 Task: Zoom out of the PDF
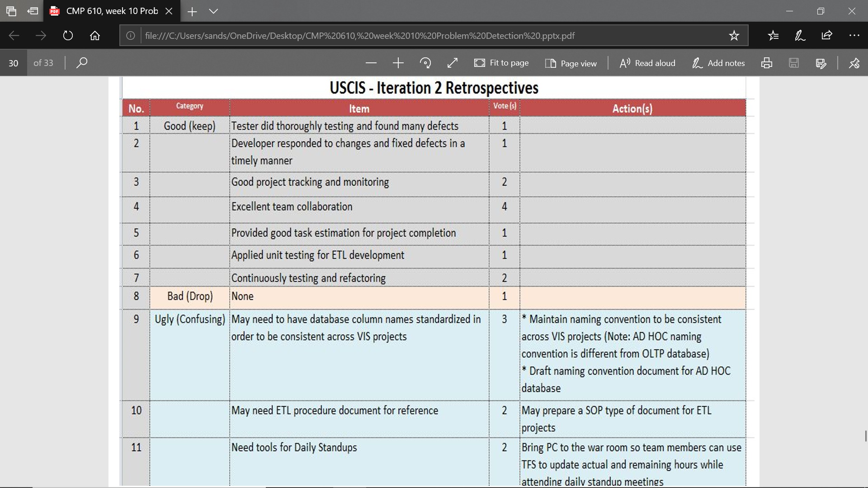pyautogui.click(x=371, y=63)
